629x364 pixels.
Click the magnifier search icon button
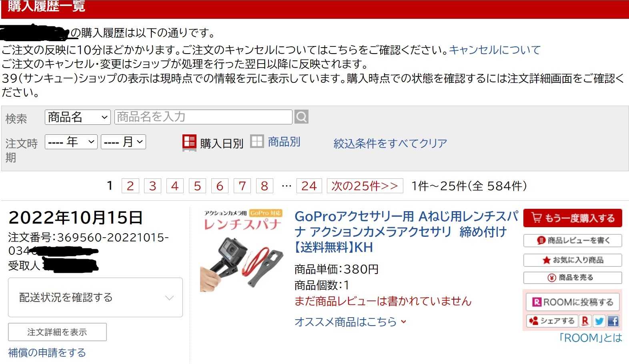301,117
